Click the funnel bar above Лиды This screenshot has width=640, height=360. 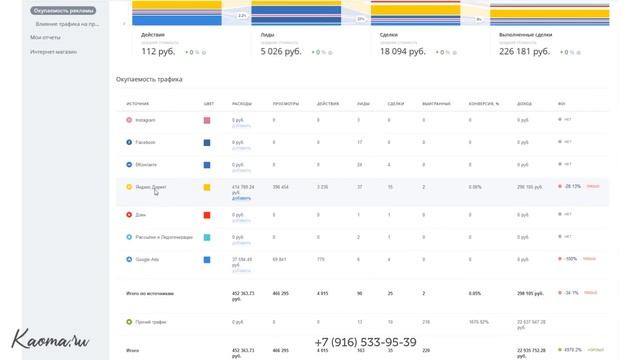296,13
